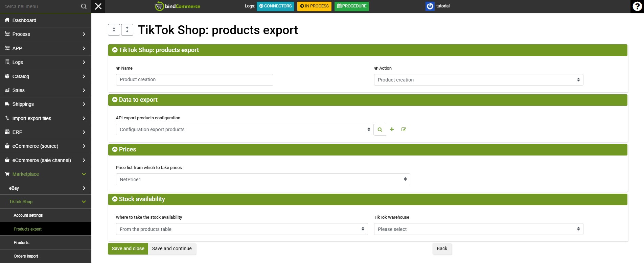The height and width of the screenshot is (263, 644).
Task: Open the ERP menu item
Action: tap(46, 132)
